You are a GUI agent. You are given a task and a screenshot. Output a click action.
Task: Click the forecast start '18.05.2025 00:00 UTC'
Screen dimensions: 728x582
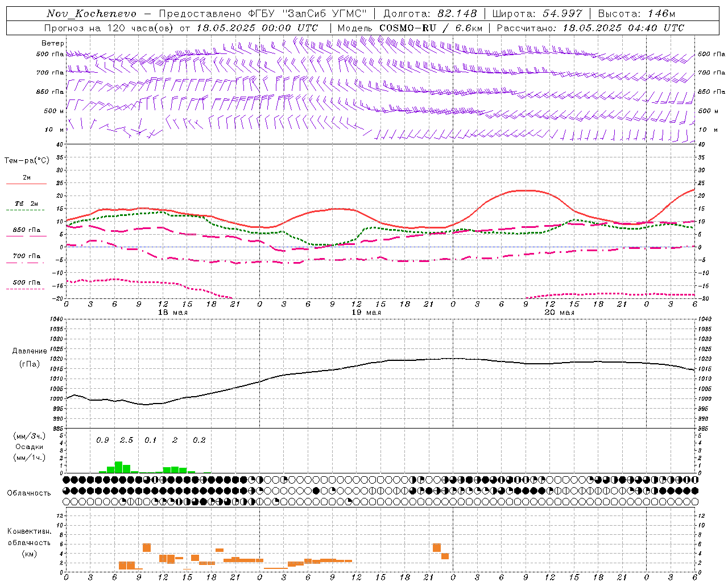(x=257, y=28)
